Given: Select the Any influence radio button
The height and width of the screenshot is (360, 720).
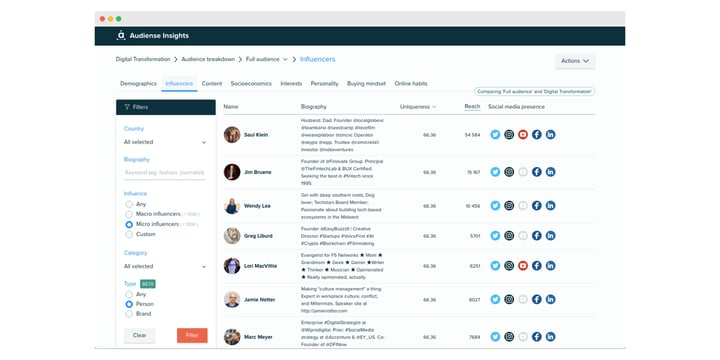Looking at the screenshot, I should (129, 204).
